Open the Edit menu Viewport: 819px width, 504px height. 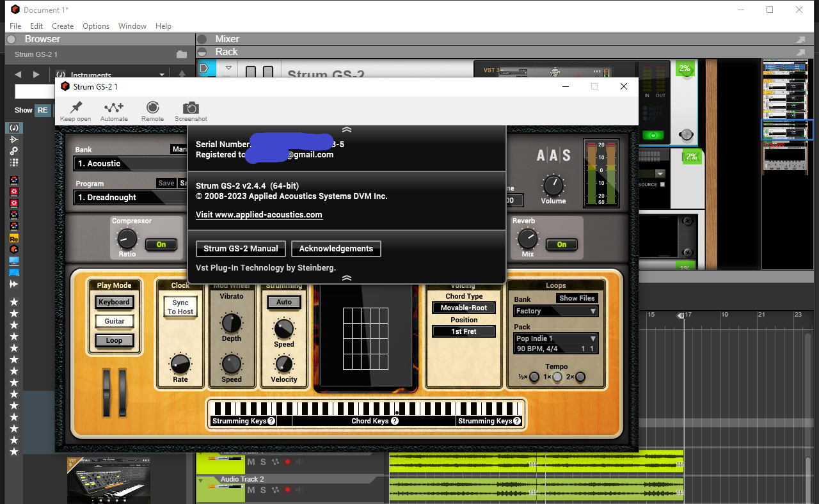(36, 26)
